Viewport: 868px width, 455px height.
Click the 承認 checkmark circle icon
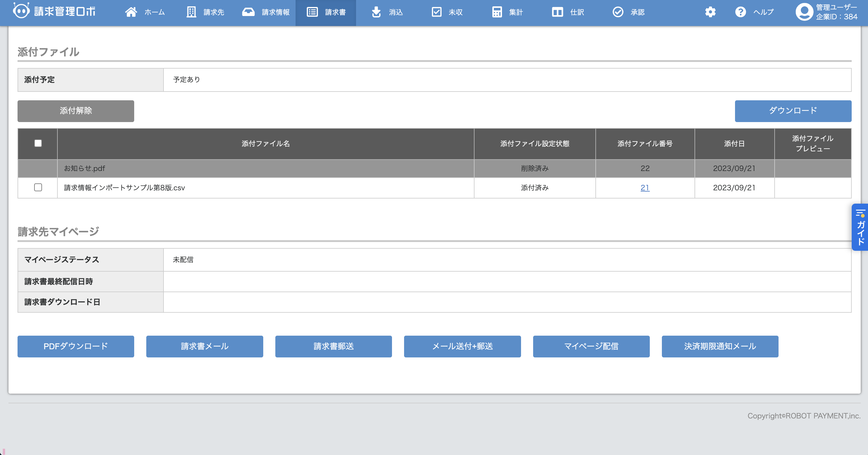pos(618,12)
